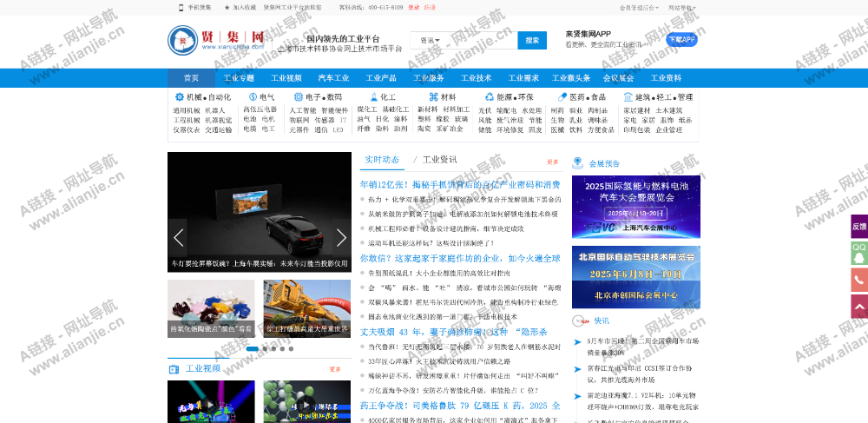The height and width of the screenshot is (423, 868).
Task: Switch to the 工业资讯 tab
Action: (439, 160)
